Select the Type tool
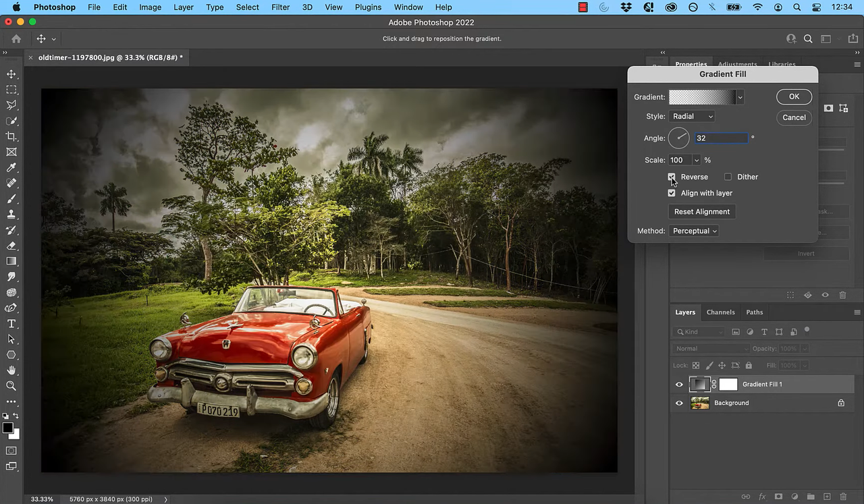This screenshot has width=864, height=504. 11,323
